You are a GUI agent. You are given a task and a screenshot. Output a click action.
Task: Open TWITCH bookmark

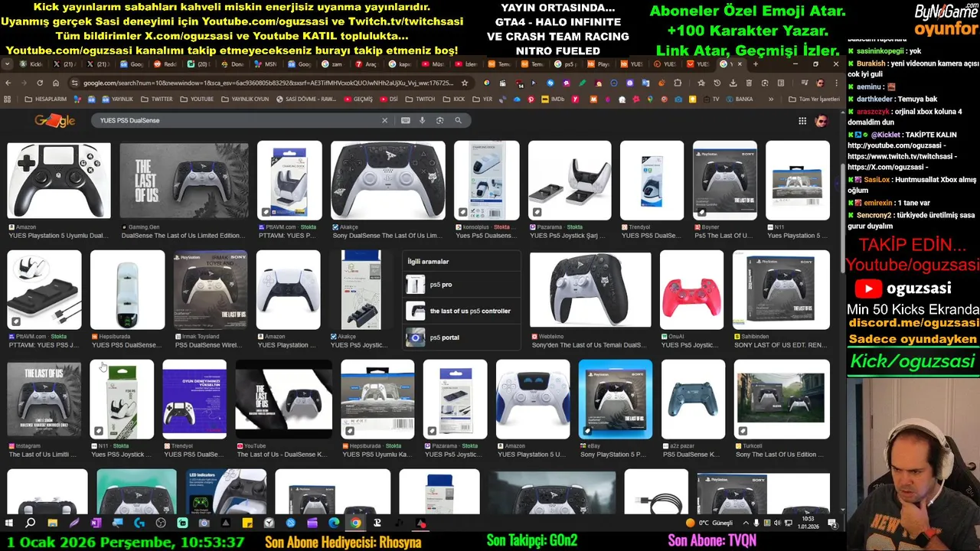point(420,99)
